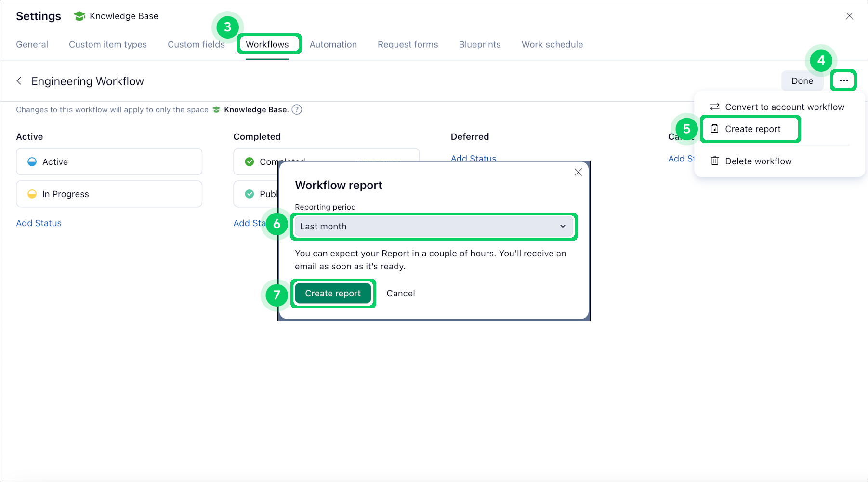This screenshot has width=868, height=482.
Task: Click the Create report button in the dialog
Action: [x=333, y=293]
